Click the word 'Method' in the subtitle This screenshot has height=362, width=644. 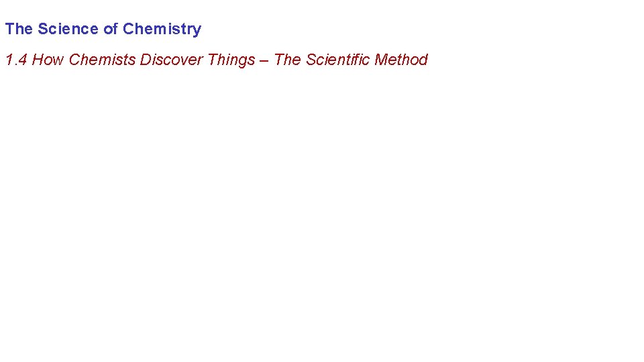point(401,60)
